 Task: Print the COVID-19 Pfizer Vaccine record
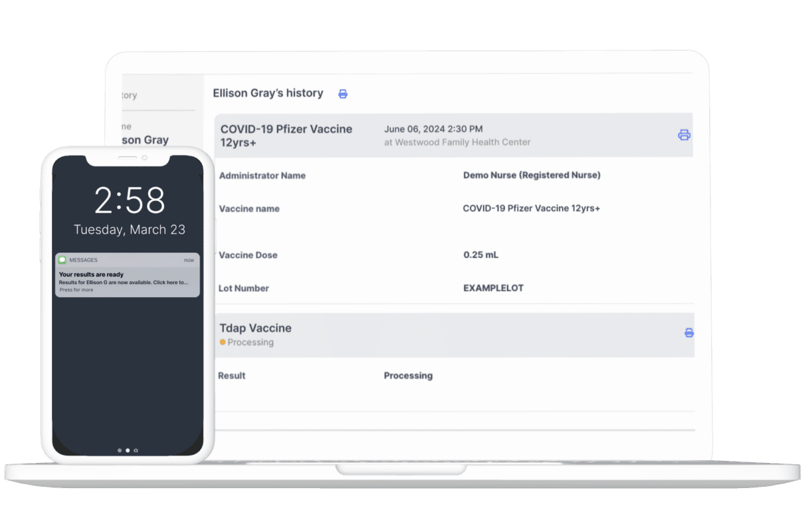(683, 135)
